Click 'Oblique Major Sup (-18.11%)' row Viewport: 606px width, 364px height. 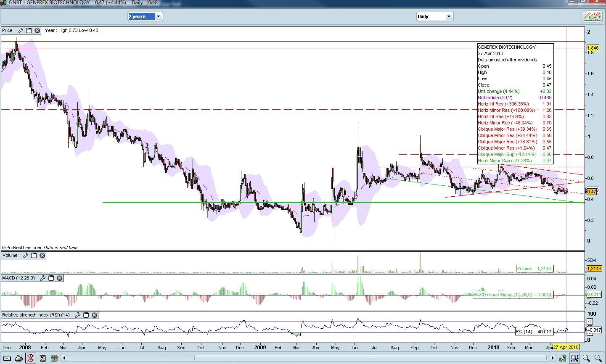515,154
